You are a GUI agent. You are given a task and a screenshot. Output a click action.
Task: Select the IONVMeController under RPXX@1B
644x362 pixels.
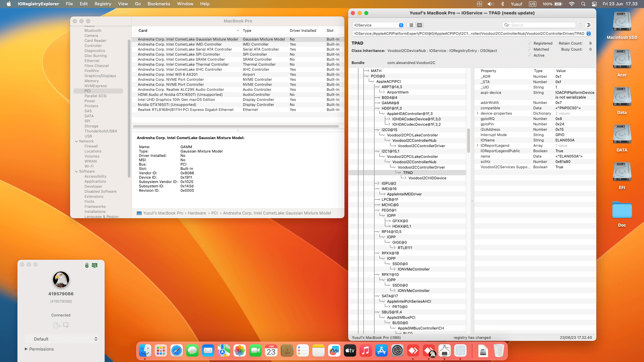click(x=414, y=269)
